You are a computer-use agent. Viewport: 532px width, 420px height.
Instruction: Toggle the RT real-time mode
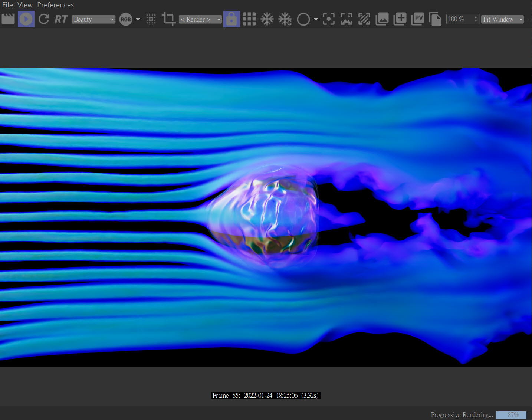[61, 19]
